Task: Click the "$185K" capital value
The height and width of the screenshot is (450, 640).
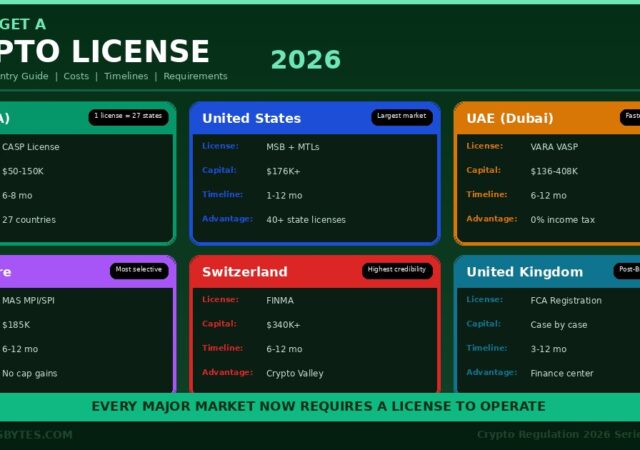Action: pyautogui.click(x=16, y=325)
